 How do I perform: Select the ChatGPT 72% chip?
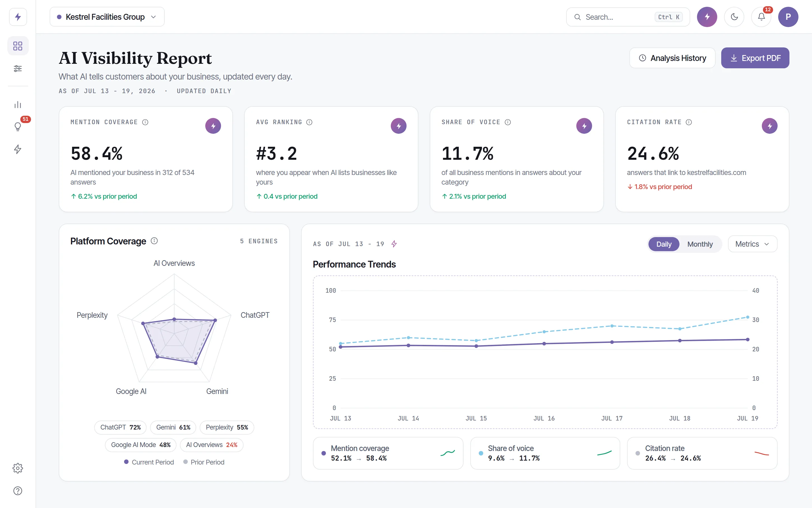(120, 427)
